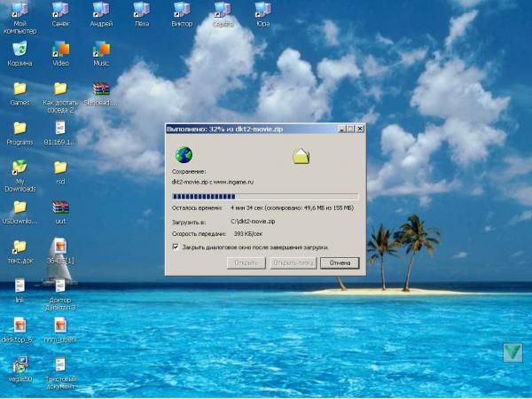
Task: Click the download progress bar
Action: pyautogui.click(x=265, y=197)
